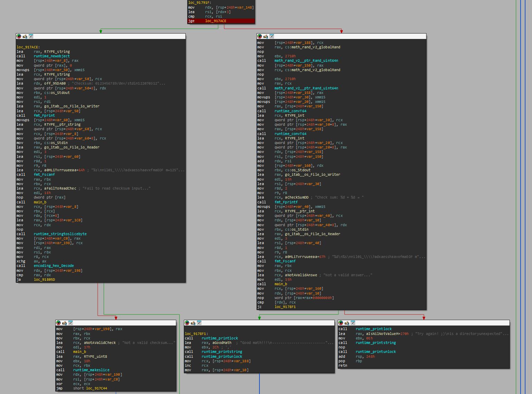This screenshot has width=532, height=394.
Task: Click the inc rcx instruction
Action: point(197,365)
